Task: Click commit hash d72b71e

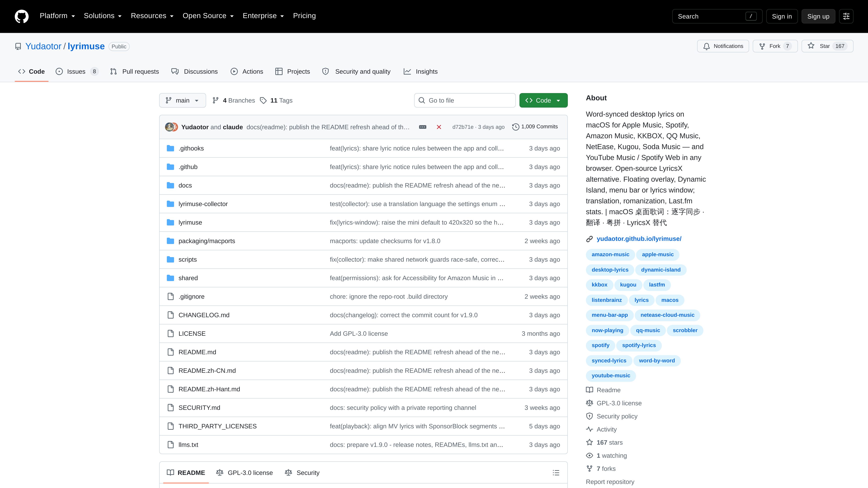Action: tap(463, 127)
